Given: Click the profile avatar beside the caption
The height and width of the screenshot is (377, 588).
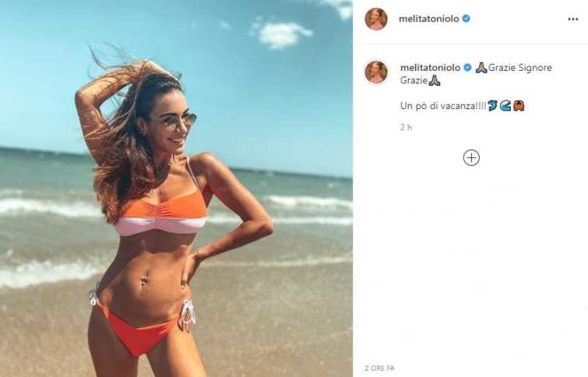Looking at the screenshot, I should (x=376, y=72).
